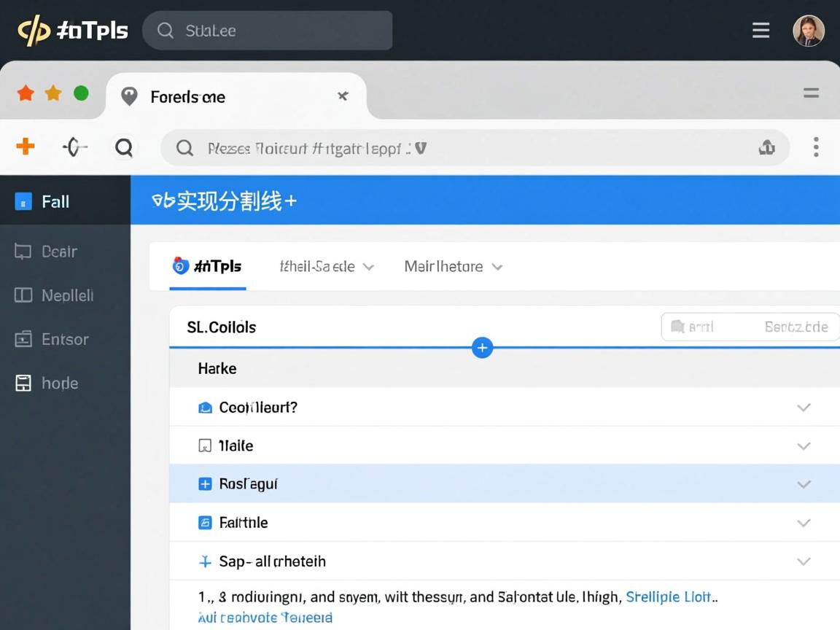The width and height of the screenshot is (840, 630).
Task: Select Nepllell in the left sidebar
Action: [67, 295]
